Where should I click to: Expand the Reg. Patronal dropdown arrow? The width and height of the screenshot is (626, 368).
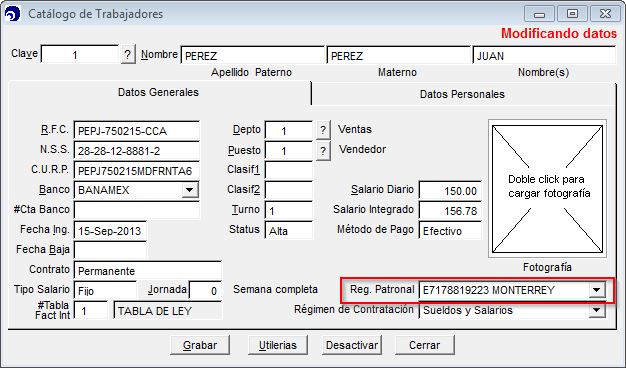pos(597,290)
